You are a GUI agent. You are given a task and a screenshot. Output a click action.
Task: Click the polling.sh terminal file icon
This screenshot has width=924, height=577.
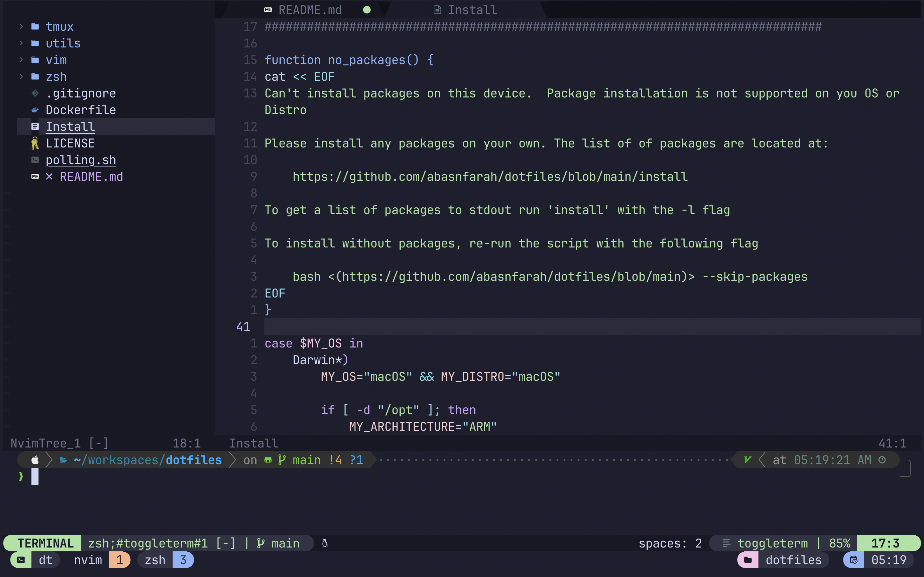point(35,160)
